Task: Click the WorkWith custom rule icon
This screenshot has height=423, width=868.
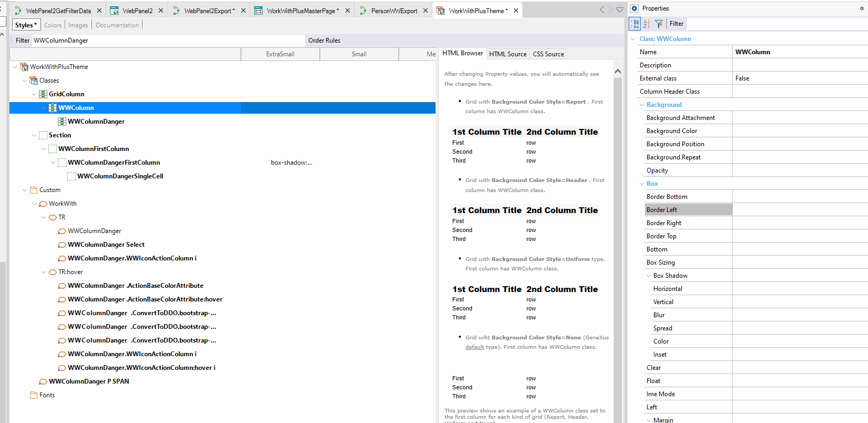Action: pyautogui.click(x=43, y=204)
